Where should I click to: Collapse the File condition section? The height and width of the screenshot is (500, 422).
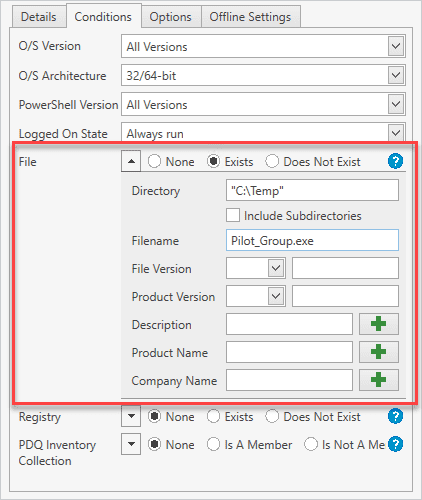click(x=131, y=161)
